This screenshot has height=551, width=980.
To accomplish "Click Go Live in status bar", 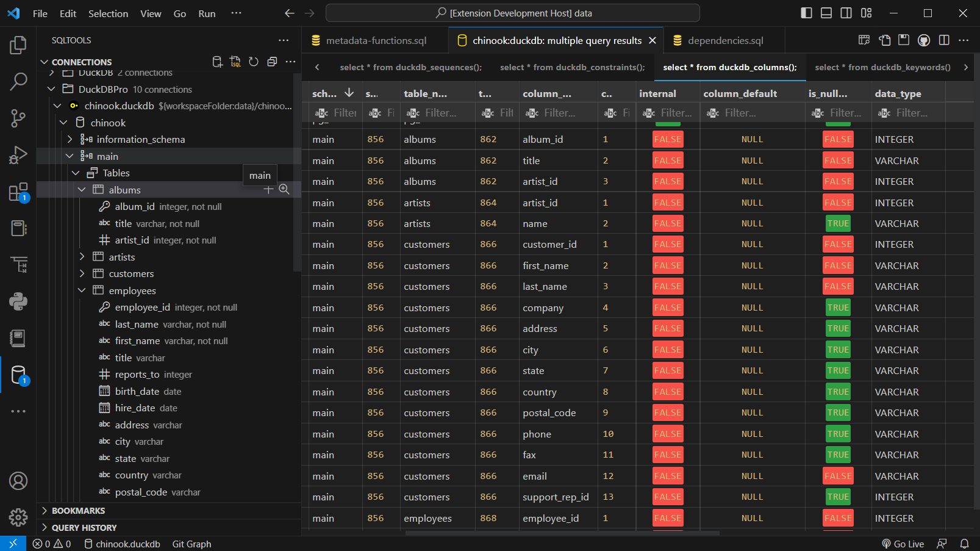I will coord(903,544).
